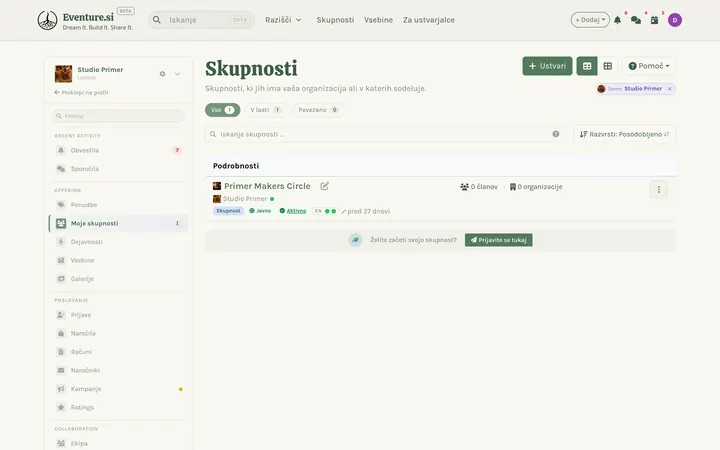Open Ratings in the sidebar
The height and width of the screenshot is (450, 720).
click(118, 407)
